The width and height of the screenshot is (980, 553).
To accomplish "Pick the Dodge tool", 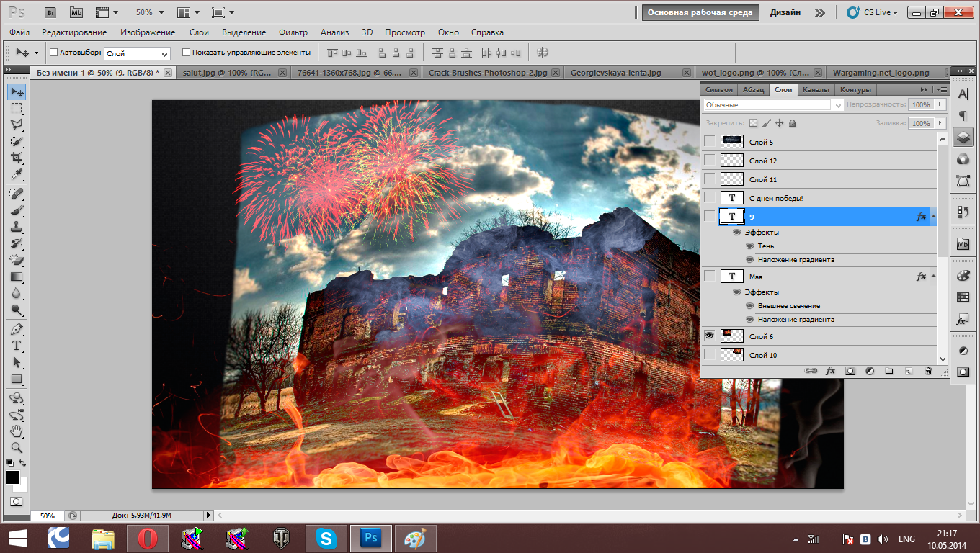I will click(17, 310).
